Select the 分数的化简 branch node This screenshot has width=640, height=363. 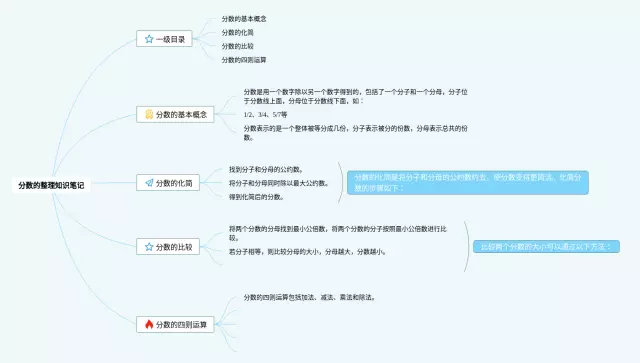click(x=168, y=183)
